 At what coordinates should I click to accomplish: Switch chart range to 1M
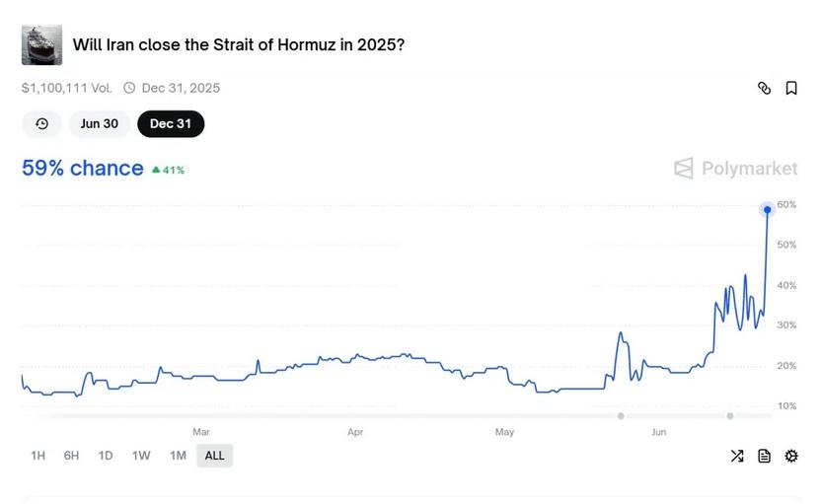178,456
